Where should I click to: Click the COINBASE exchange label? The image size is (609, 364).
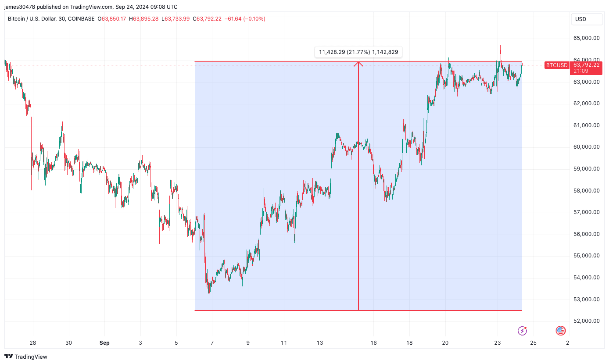pos(82,19)
